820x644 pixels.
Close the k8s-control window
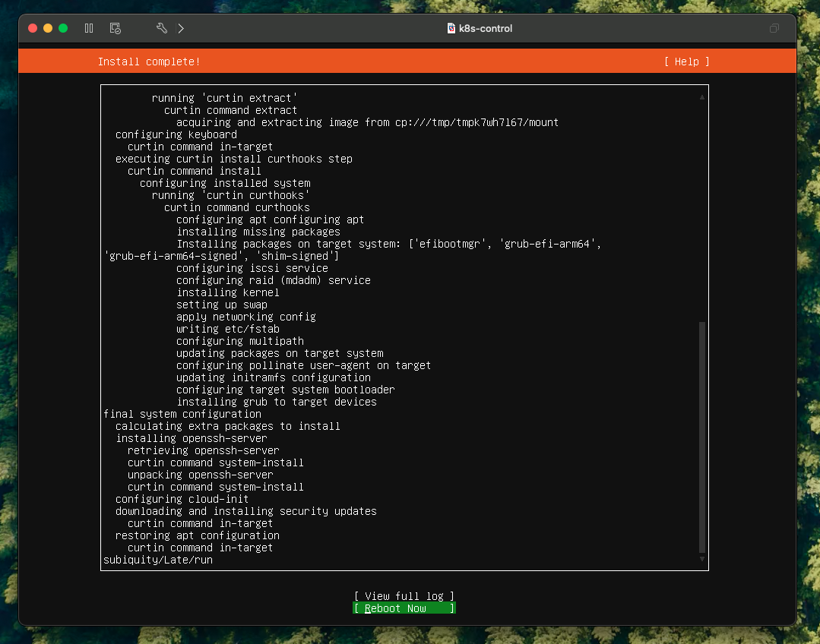[33, 28]
